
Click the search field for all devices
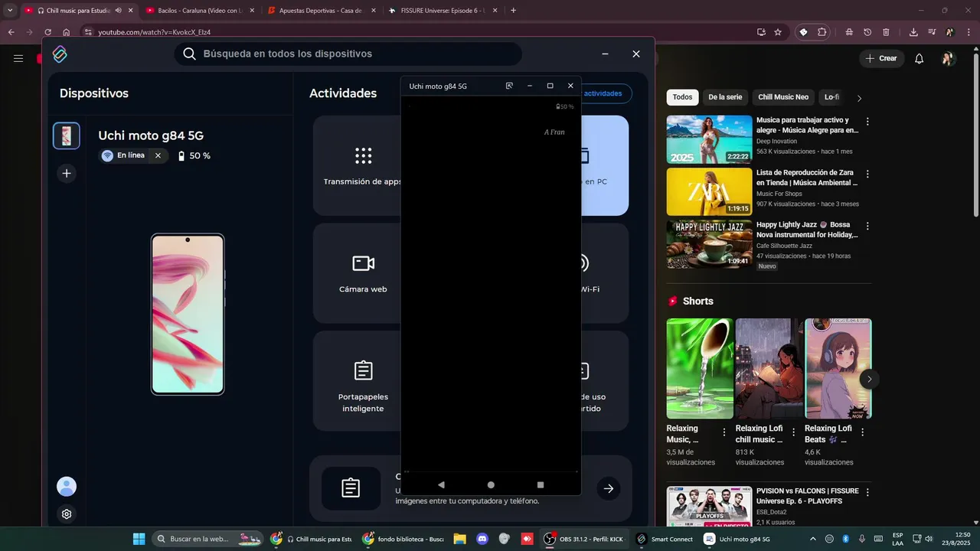(348, 54)
